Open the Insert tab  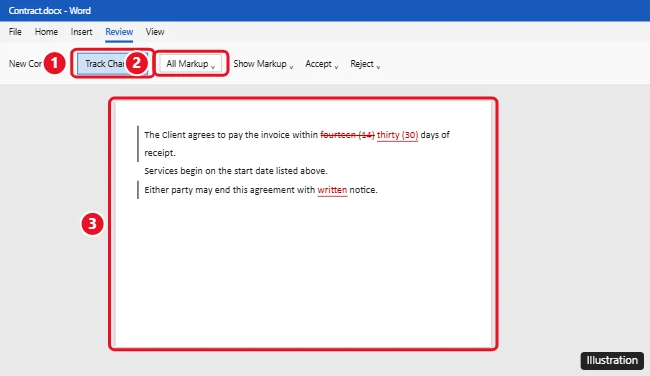pos(81,32)
